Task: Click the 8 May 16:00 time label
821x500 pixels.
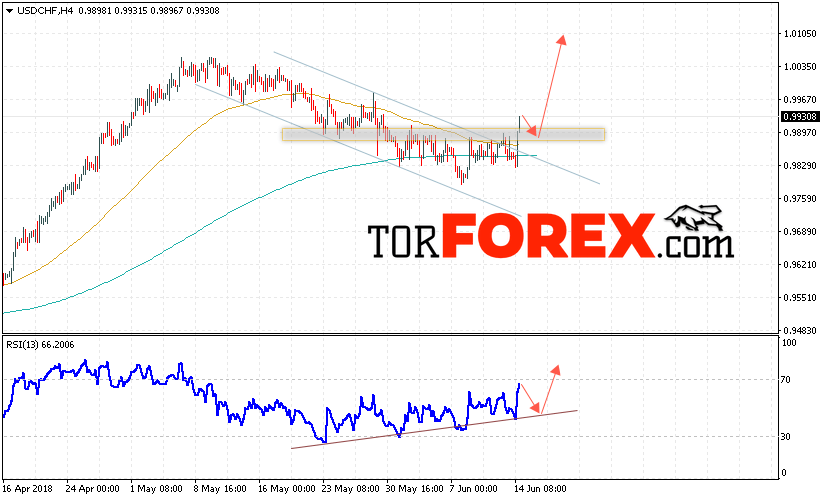Action: [220, 488]
